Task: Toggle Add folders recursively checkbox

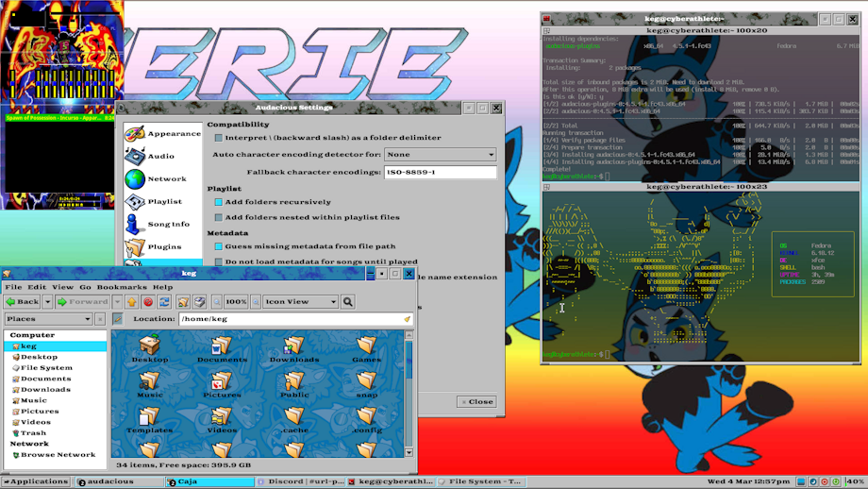Action: [x=219, y=202]
